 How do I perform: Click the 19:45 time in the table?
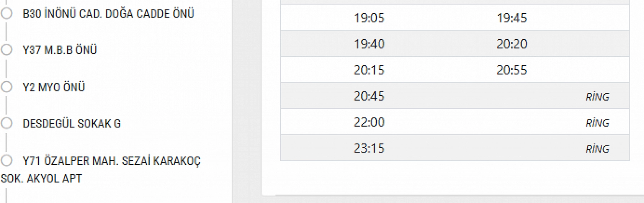point(512,18)
